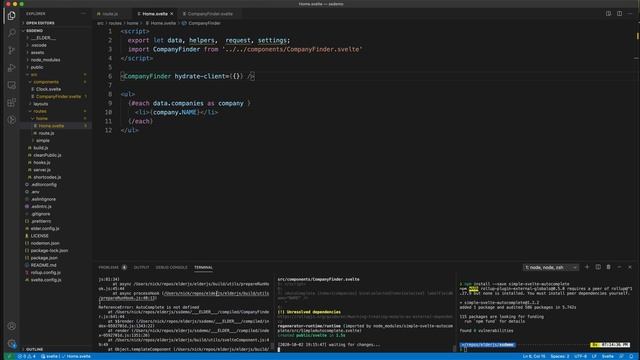Change indentation via Spaces: 2
The width and height of the screenshot is (640, 360).
coord(560,356)
